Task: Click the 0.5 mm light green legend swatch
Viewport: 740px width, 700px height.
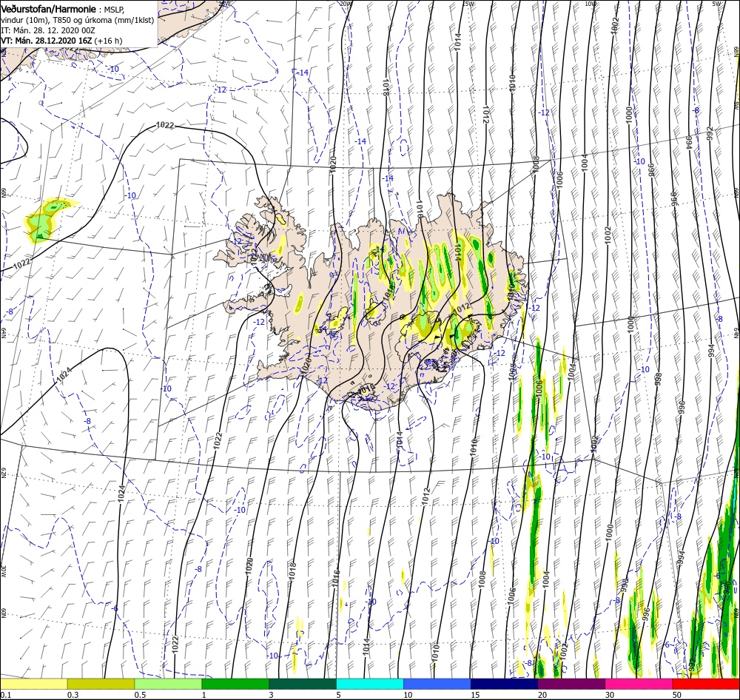Action: click(168, 684)
